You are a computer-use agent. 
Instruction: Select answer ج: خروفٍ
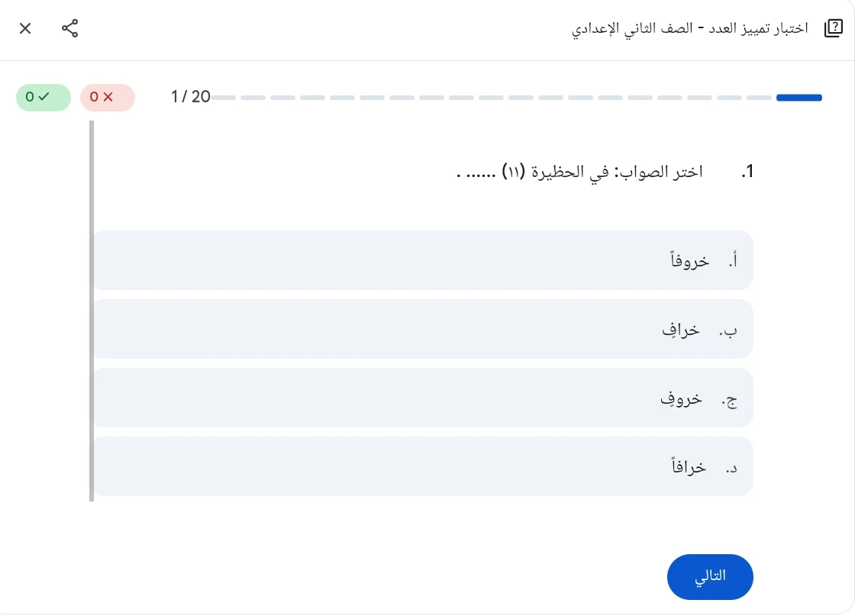click(x=423, y=397)
